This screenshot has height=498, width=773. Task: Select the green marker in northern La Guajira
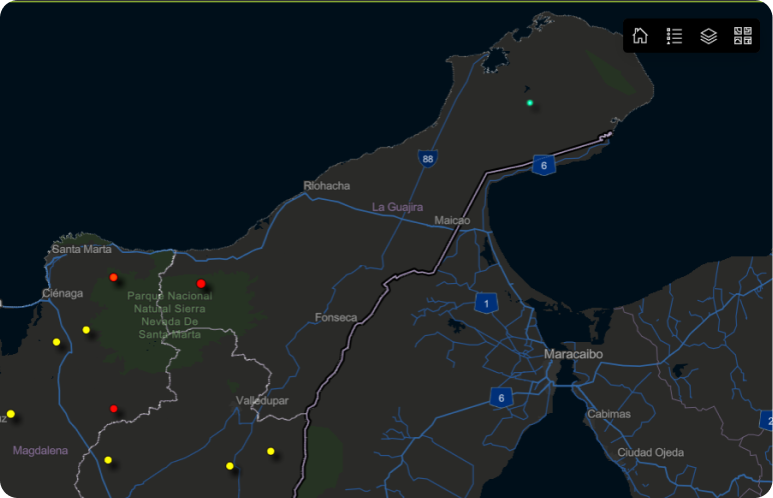tap(530, 102)
